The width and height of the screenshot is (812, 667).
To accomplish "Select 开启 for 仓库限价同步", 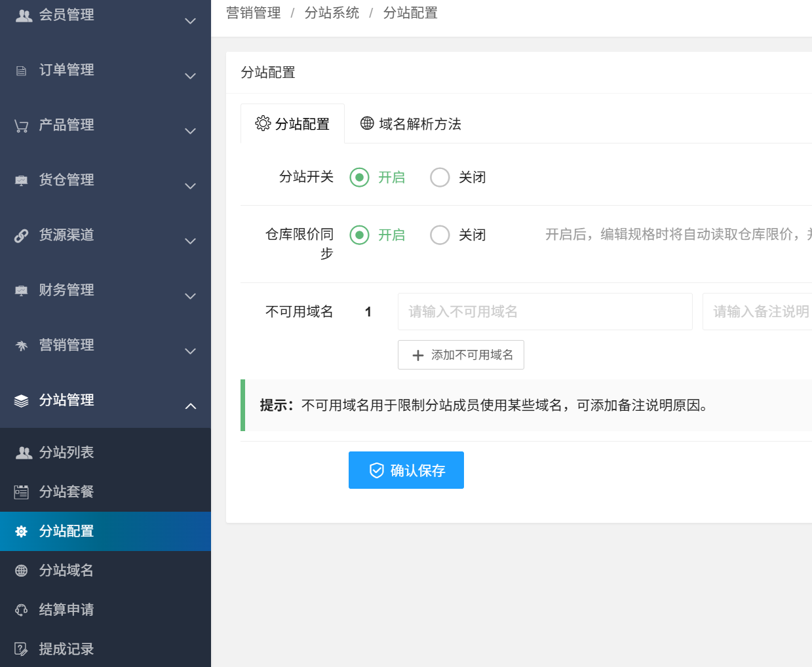I will coord(359,235).
